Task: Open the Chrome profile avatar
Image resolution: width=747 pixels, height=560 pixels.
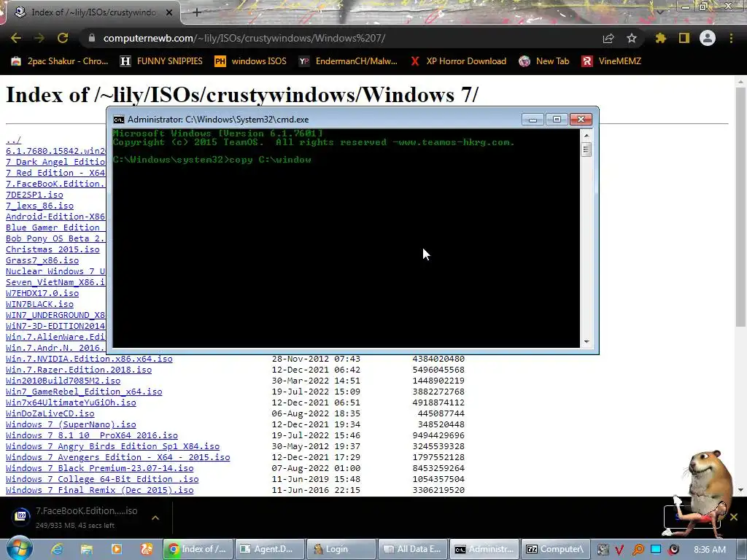Action: coord(708,38)
